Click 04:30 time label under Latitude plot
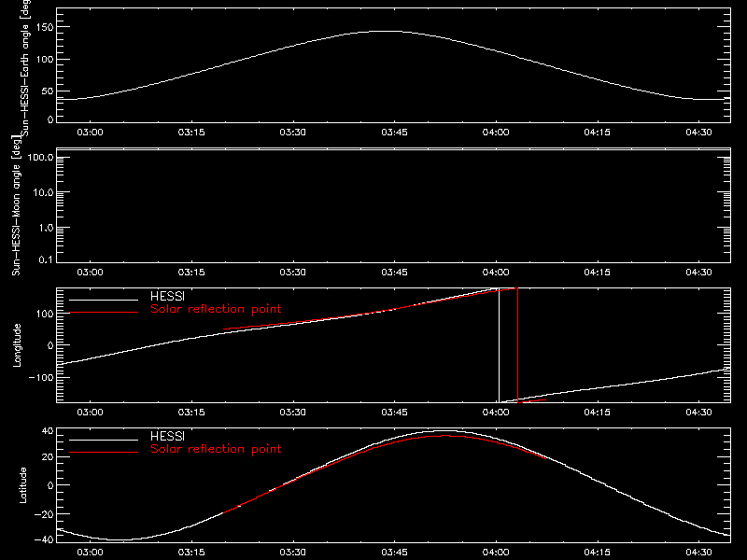747x560 pixels. [698, 553]
